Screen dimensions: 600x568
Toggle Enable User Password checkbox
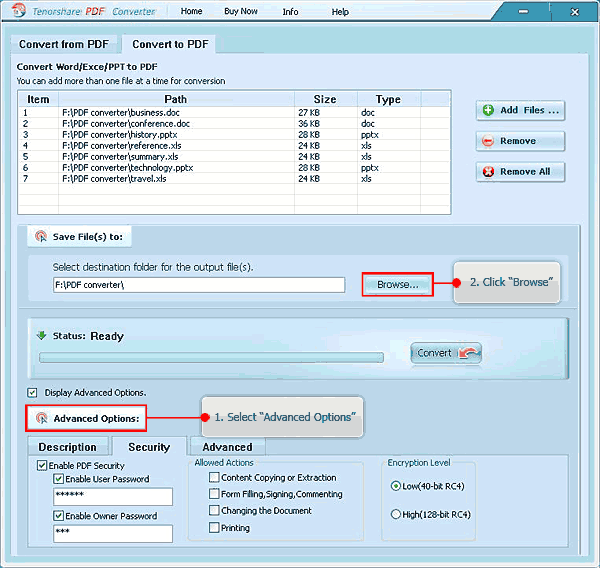tap(58, 479)
